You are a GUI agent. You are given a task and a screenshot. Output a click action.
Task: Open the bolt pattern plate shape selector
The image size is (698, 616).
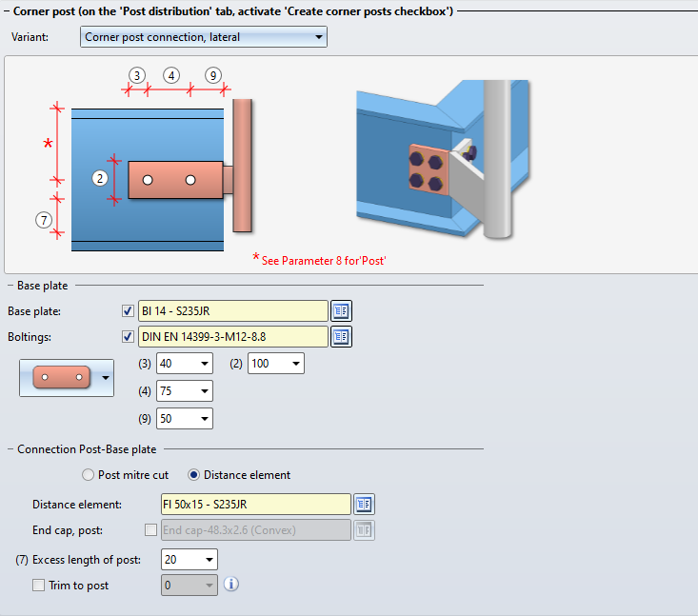[x=67, y=377]
